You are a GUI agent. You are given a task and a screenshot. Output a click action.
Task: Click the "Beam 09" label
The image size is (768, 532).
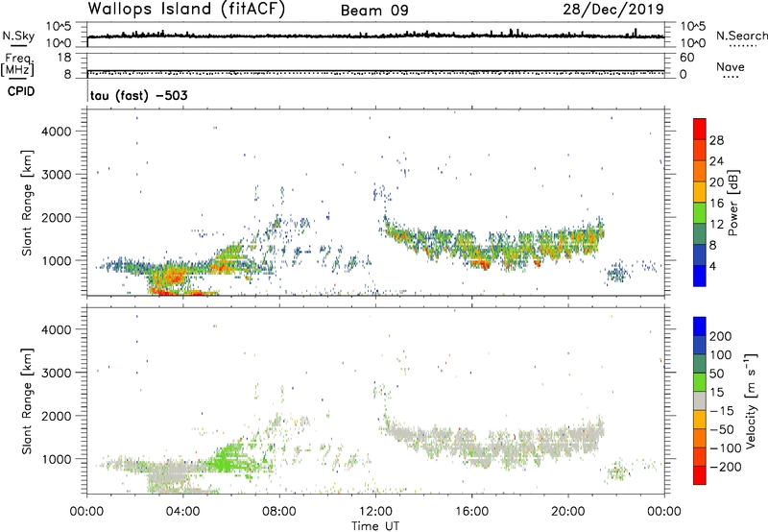coord(374,11)
